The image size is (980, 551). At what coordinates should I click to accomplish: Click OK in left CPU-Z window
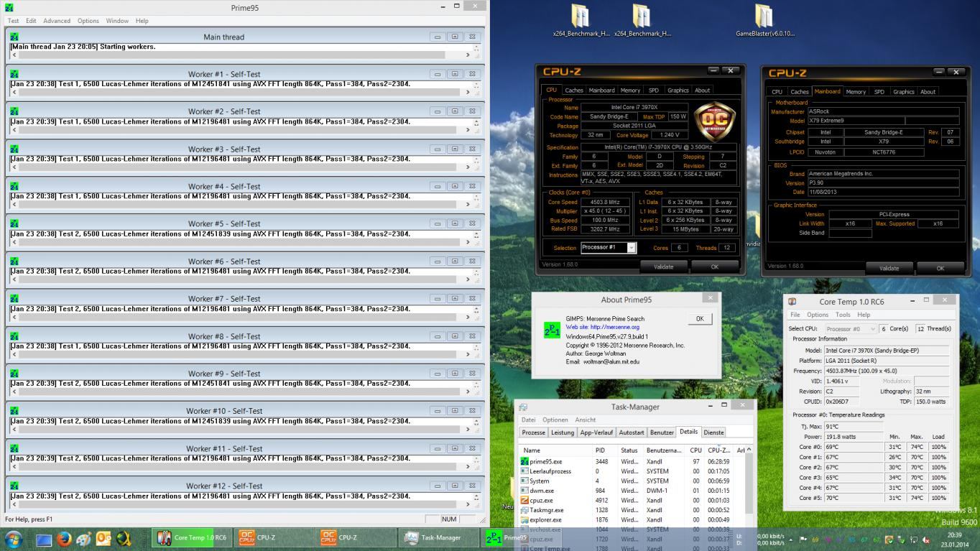pos(714,267)
